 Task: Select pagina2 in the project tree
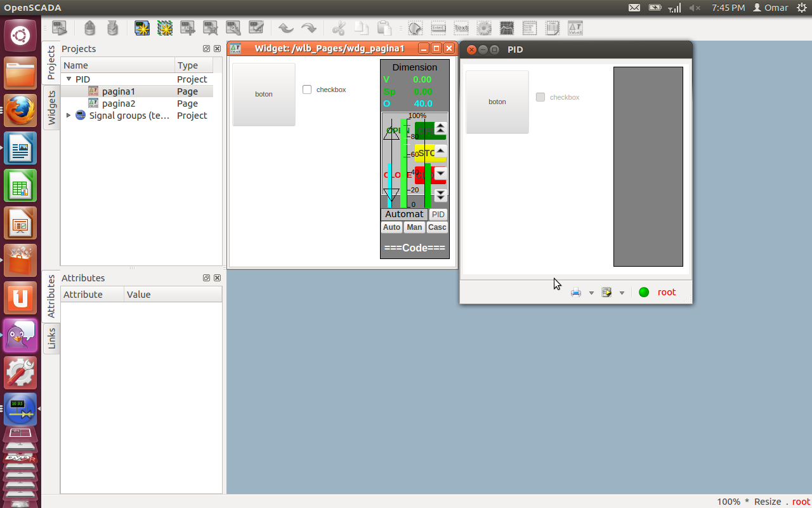coord(119,104)
